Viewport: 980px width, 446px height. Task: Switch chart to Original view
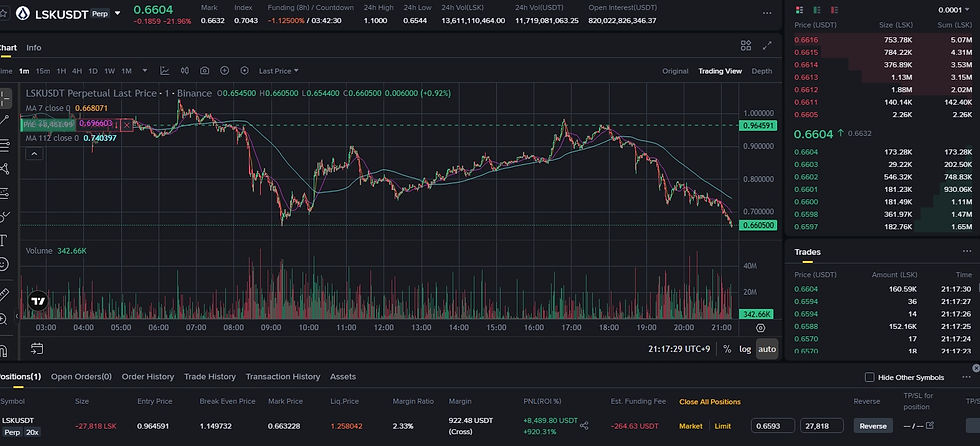pos(675,71)
